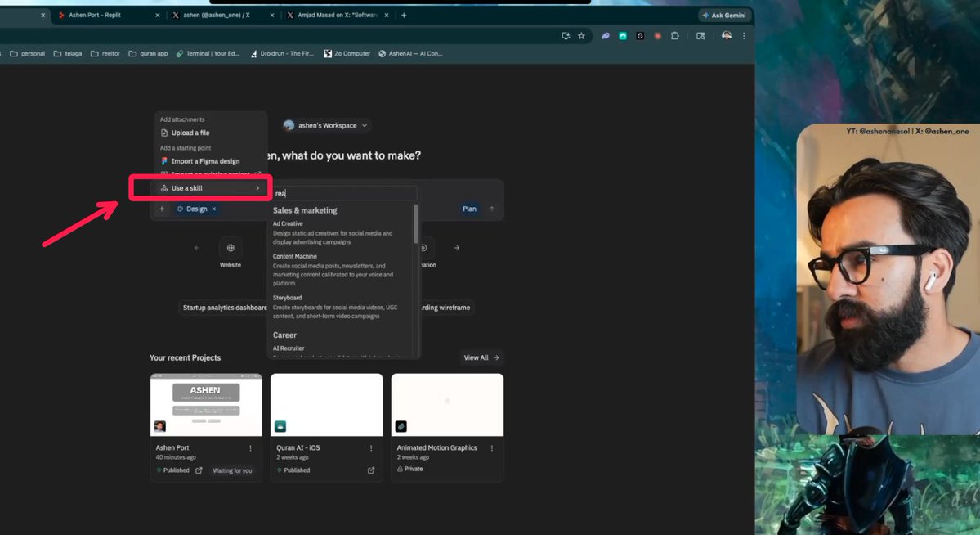Open the Ashen Port options menu
Viewport: 980px width, 535px height.
pyautogui.click(x=251, y=448)
